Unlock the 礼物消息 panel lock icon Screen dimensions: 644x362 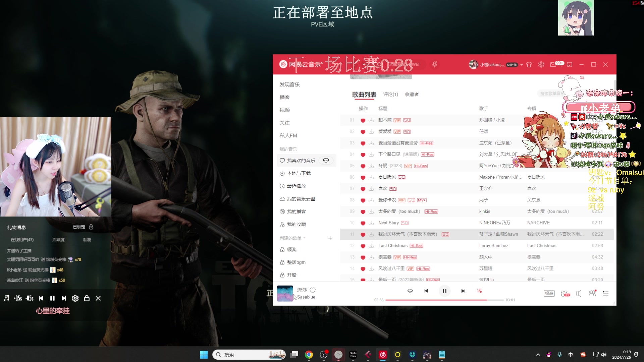[91, 227]
